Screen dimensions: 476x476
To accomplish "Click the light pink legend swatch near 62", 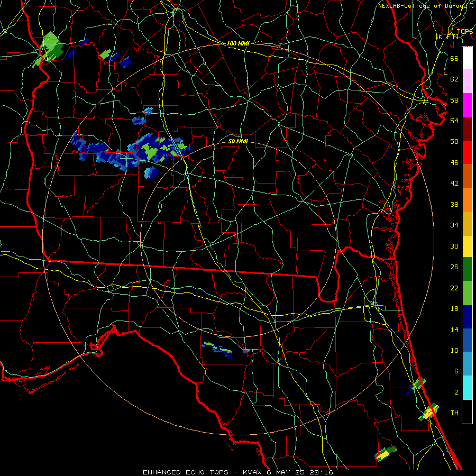I will 467,81.
